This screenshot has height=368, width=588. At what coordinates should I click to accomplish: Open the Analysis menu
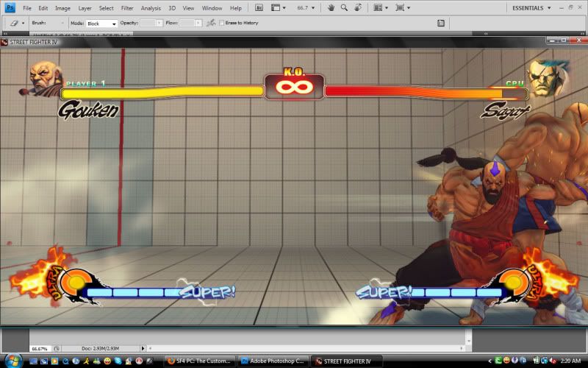pyautogui.click(x=151, y=8)
